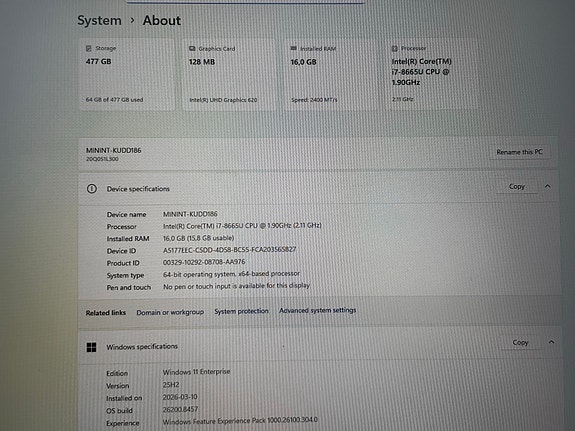Viewport: 575px width, 431px height.
Task: Click the Related links label
Action: pyautogui.click(x=106, y=313)
